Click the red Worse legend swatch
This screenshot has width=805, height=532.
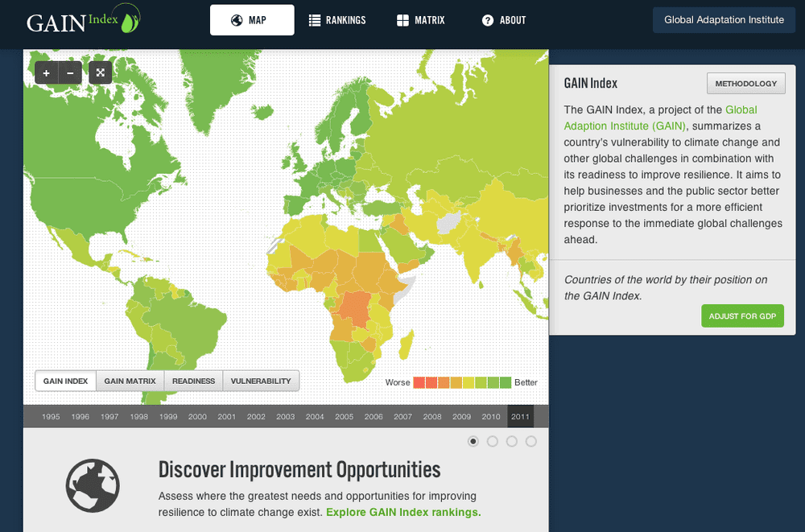click(x=419, y=382)
